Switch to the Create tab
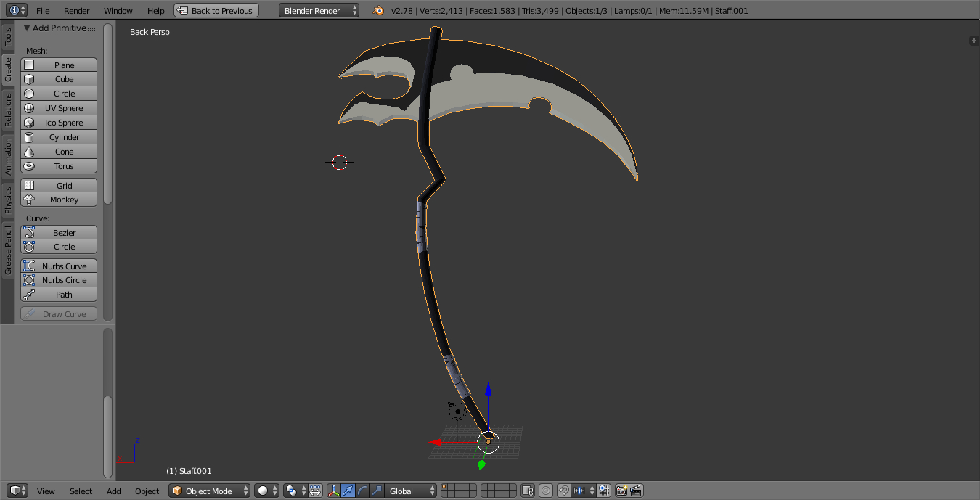Image resolution: width=980 pixels, height=500 pixels. [x=7, y=70]
